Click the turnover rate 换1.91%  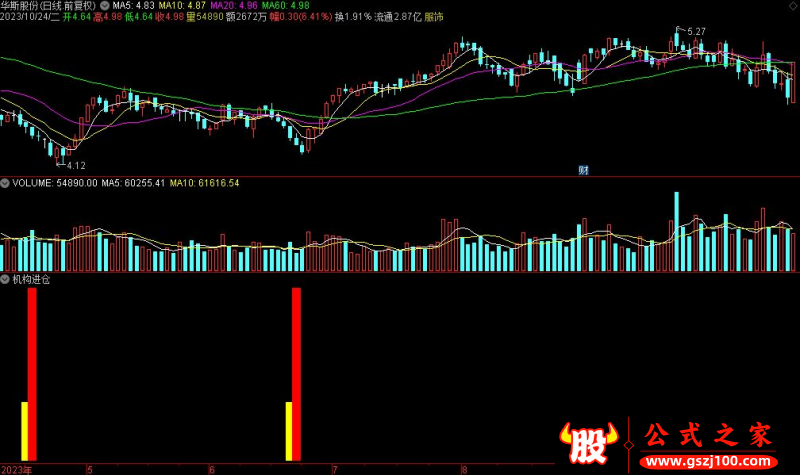click(x=353, y=17)
